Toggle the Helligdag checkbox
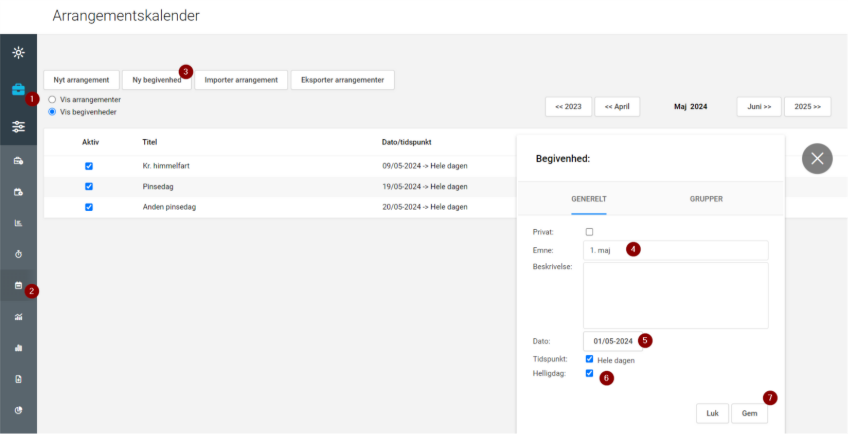 pyautogui.click(x=589, y=373)
